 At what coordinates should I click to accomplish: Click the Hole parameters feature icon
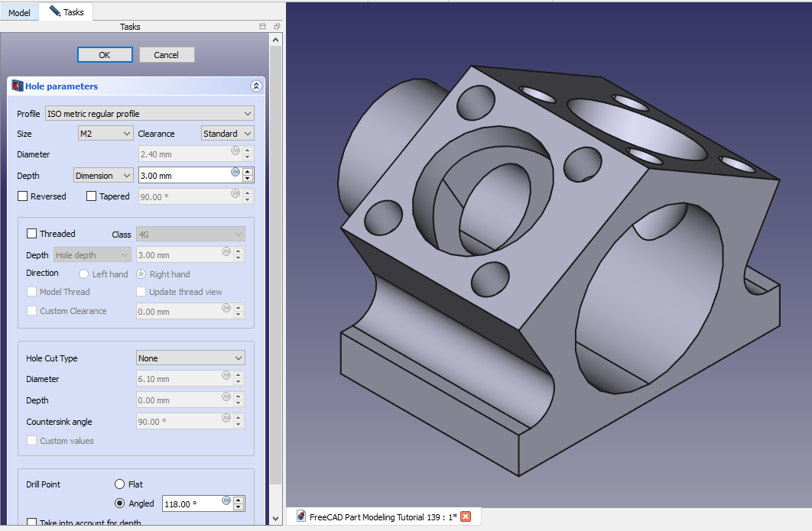click(18, 86)
